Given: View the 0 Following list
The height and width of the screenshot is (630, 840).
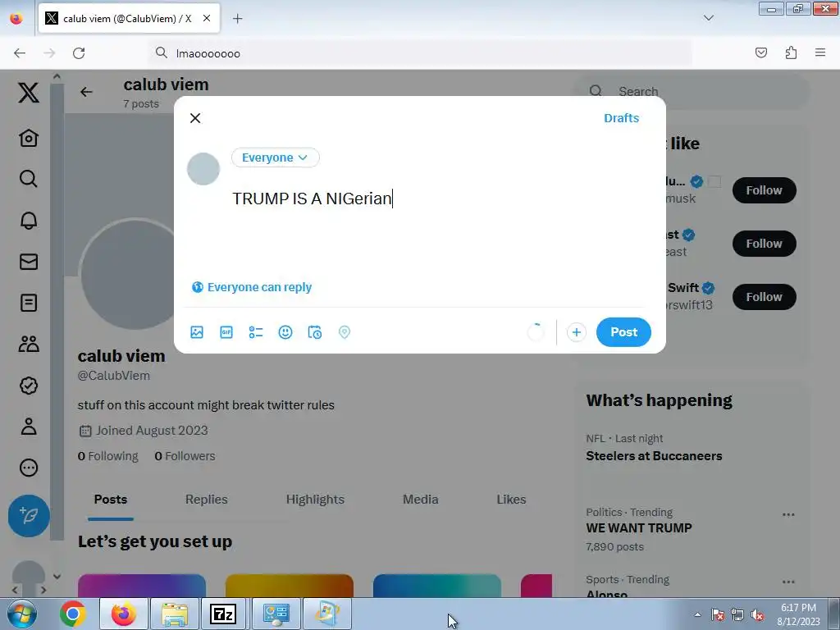Looking at the screenshot, I should pyautogui.click(x=107, y=456).
